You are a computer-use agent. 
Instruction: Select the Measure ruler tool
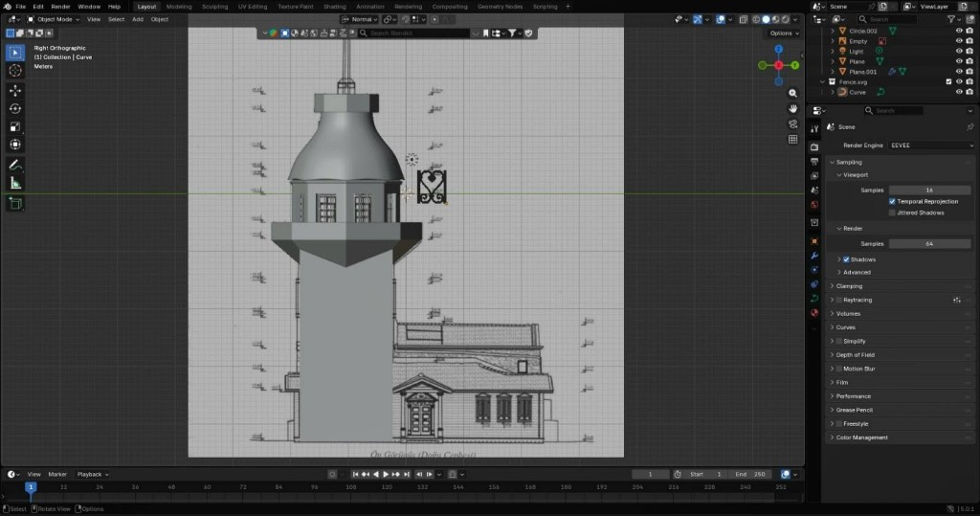click(x=15, y=184)
